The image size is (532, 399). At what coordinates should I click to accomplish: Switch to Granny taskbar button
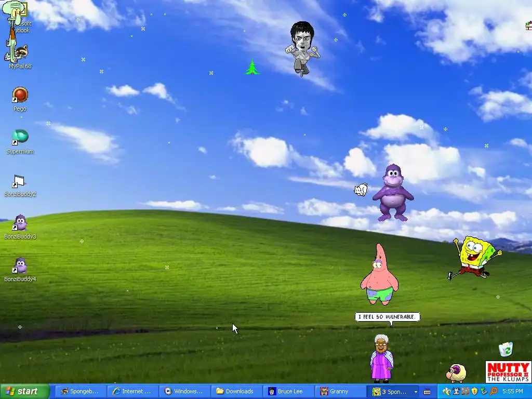click(340, 391)
